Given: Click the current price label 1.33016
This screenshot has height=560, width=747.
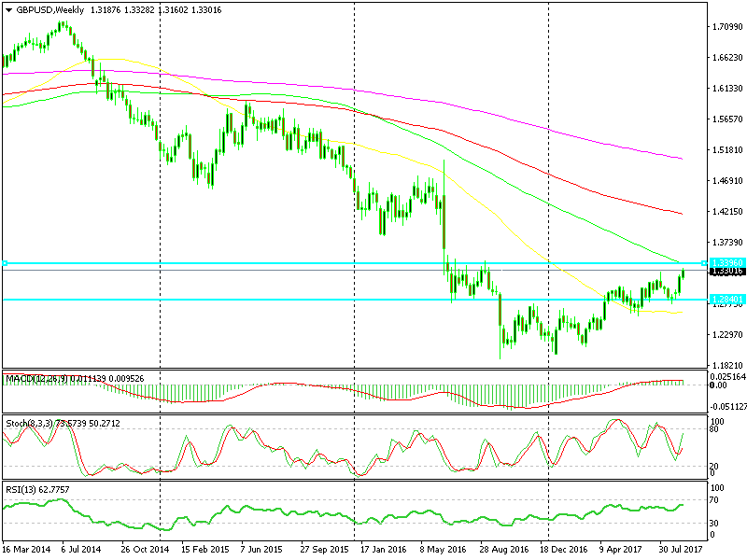Looking at the screenshot, I should (726, 272).
